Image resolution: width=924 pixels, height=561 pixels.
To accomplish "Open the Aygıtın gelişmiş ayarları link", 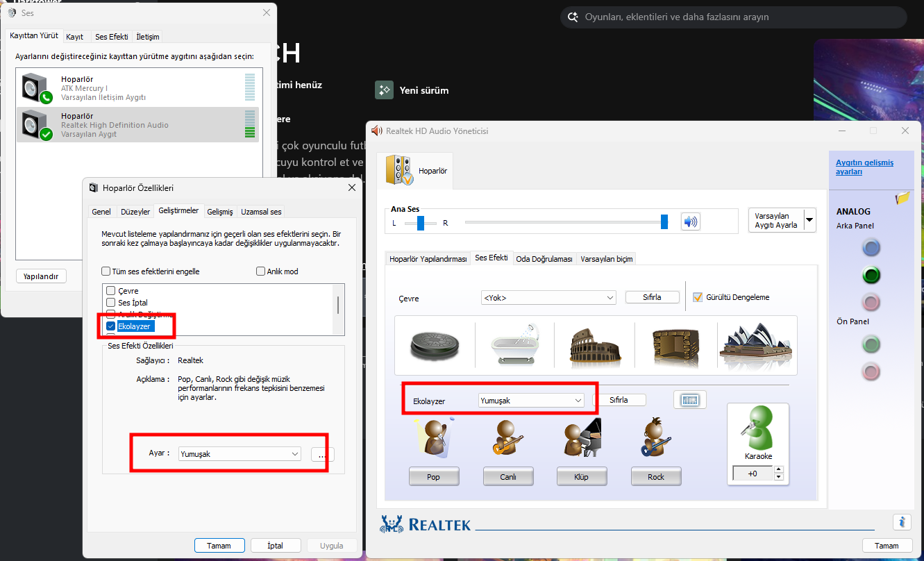I will [864, 167].
